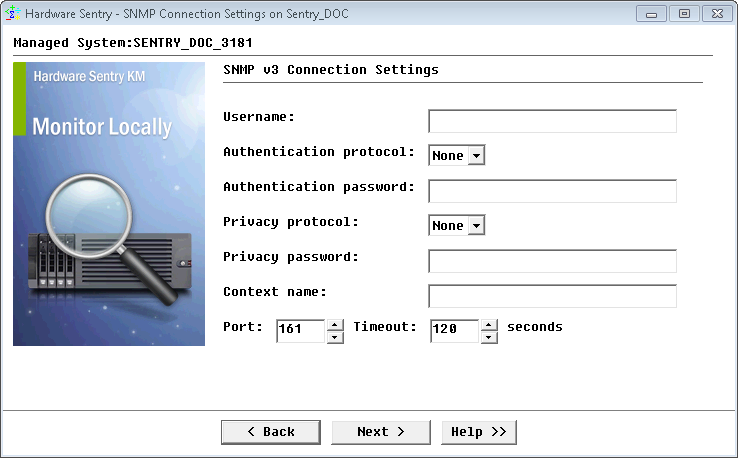
Task: Decrement Timeout using the down arrow
Action: point(489,338)
